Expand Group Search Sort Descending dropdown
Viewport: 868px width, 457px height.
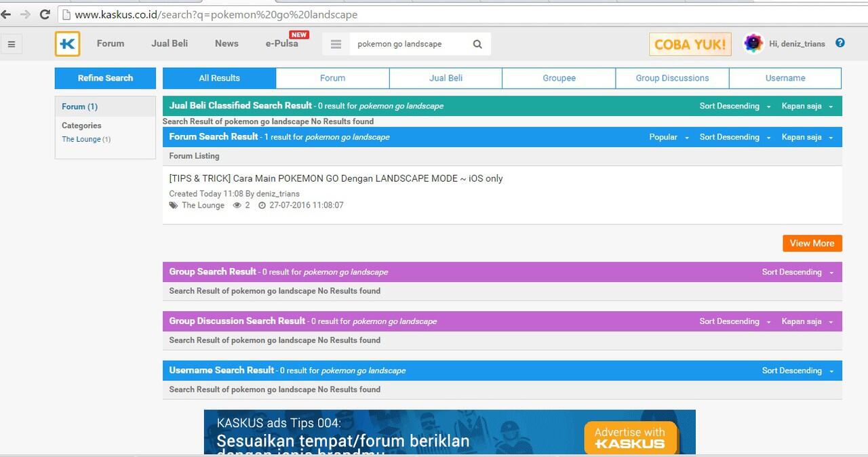coord(797,272)
